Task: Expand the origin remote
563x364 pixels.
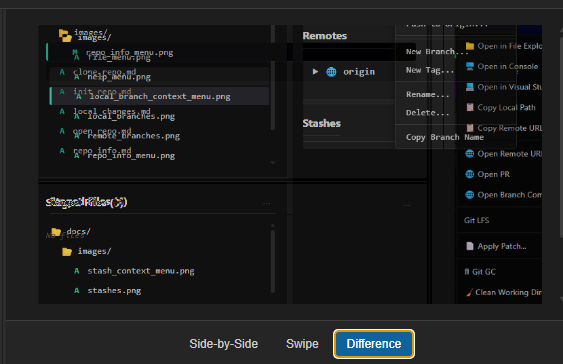Action: (315, 71)
